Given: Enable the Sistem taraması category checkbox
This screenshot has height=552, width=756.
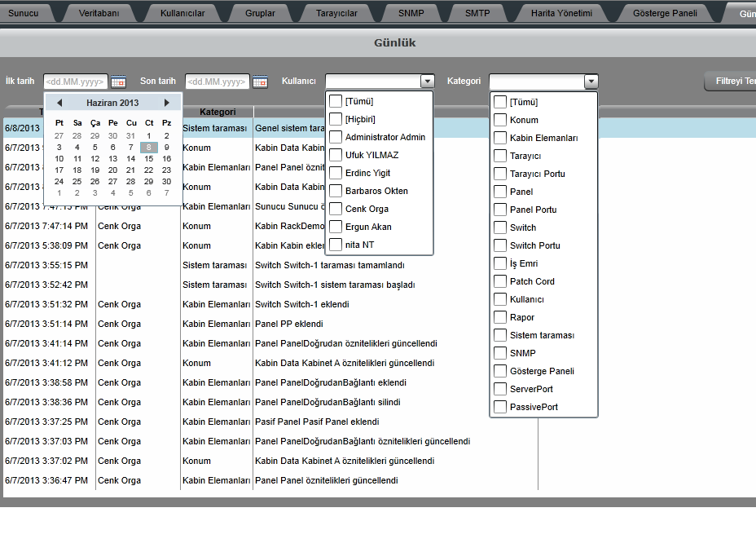Looking at the screenshot, I should [500, 335].
